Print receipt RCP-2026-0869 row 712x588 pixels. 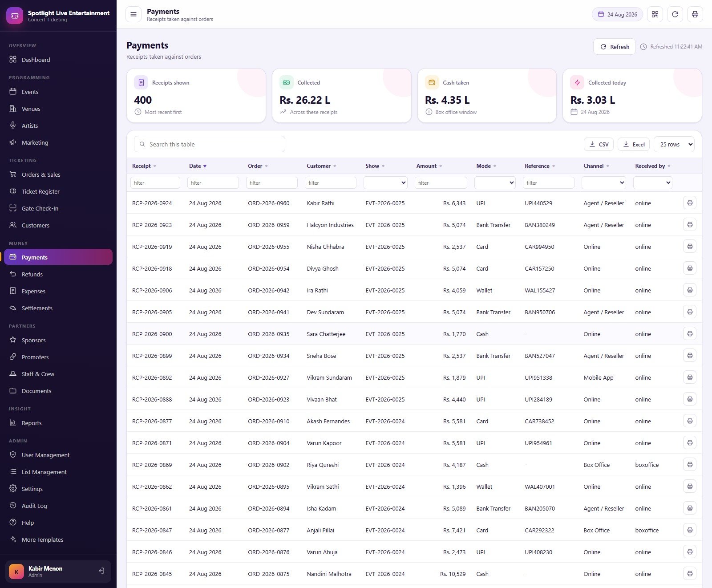tap(690, 465)
